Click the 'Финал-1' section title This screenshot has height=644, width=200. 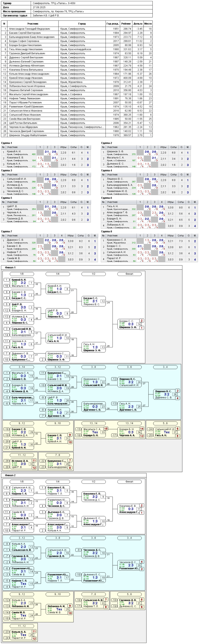tap(10, 267)
